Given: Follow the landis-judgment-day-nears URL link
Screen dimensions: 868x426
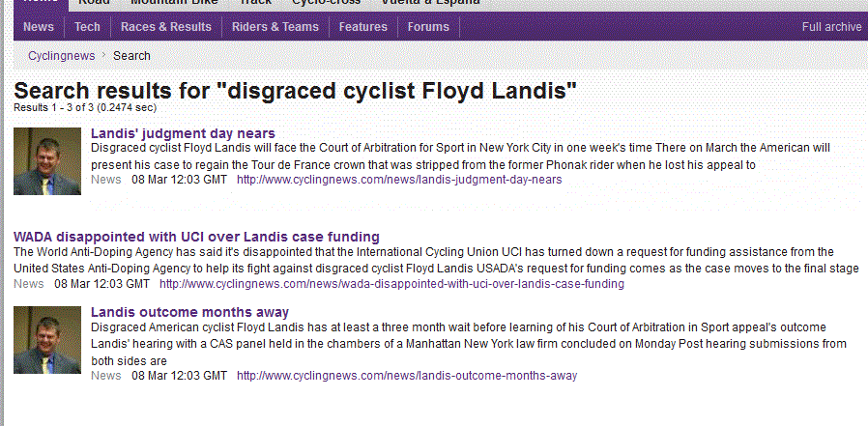Looking at the screenshot, I should pos(399,180).
